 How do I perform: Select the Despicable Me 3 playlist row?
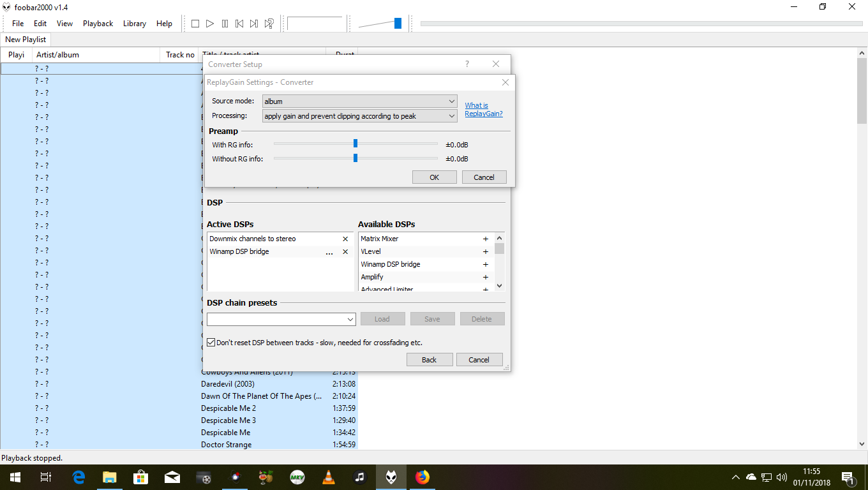click(x=179, y=420)
